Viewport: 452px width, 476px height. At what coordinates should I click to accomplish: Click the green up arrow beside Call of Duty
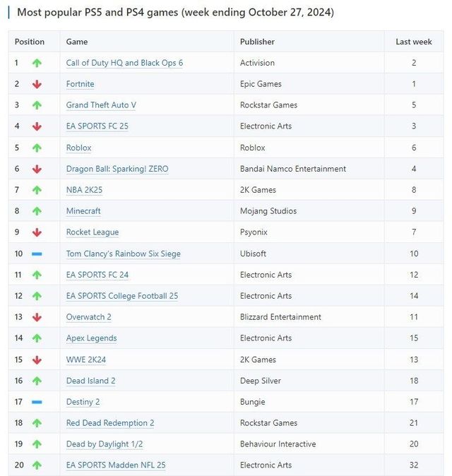click(37, 63)
